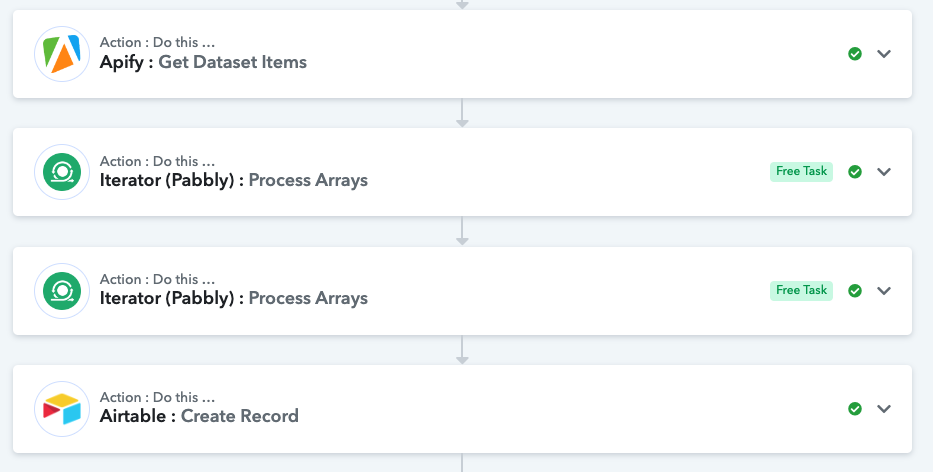Expand the second Iterator Process Arrays step
The image size is (933, 472).
pos(884,290)
